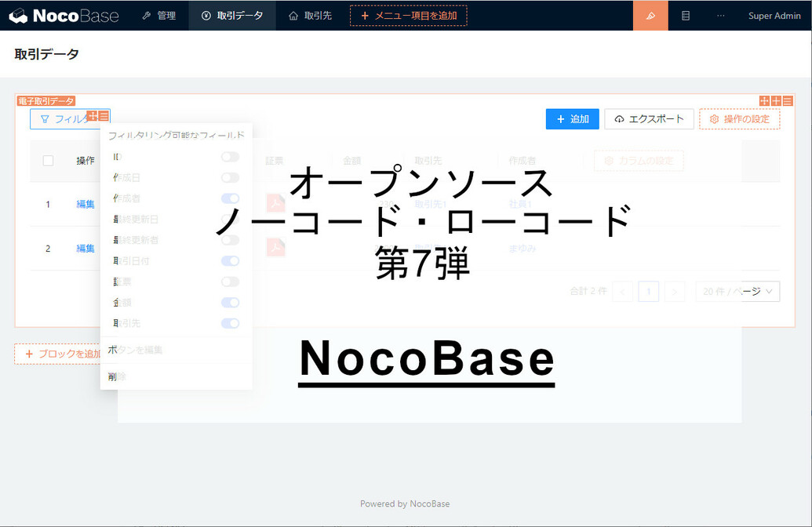Click the 操作 column header

86,161
